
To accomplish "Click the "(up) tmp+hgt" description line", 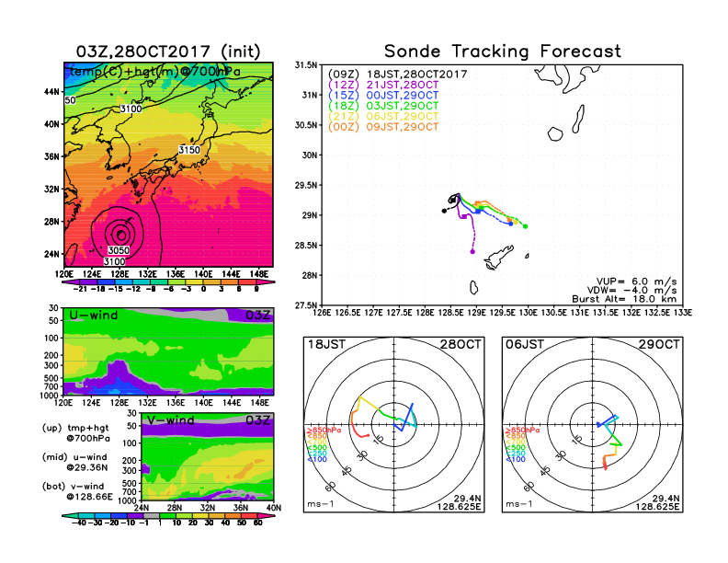I will click(x=75, y=428).
